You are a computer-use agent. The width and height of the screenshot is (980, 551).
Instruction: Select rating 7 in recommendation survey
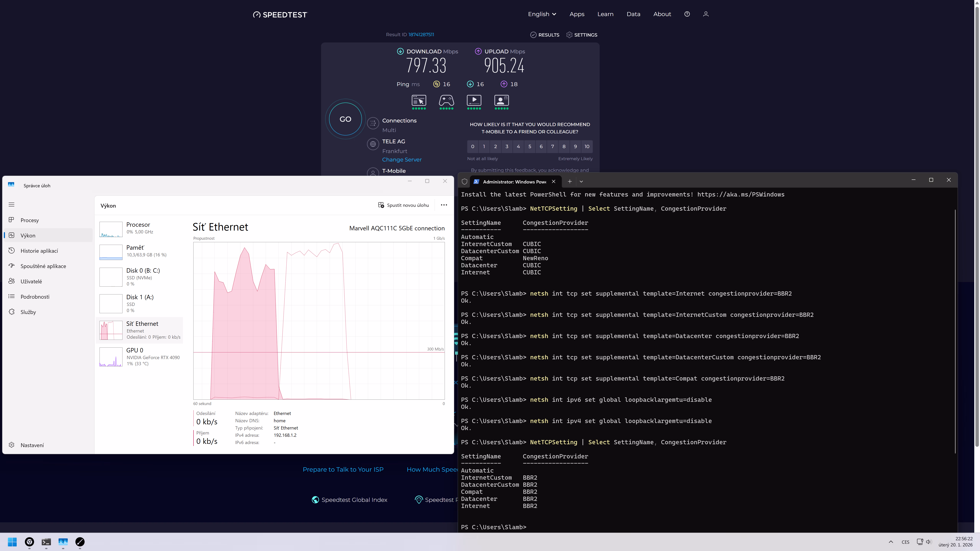click(x=552, y=146)
